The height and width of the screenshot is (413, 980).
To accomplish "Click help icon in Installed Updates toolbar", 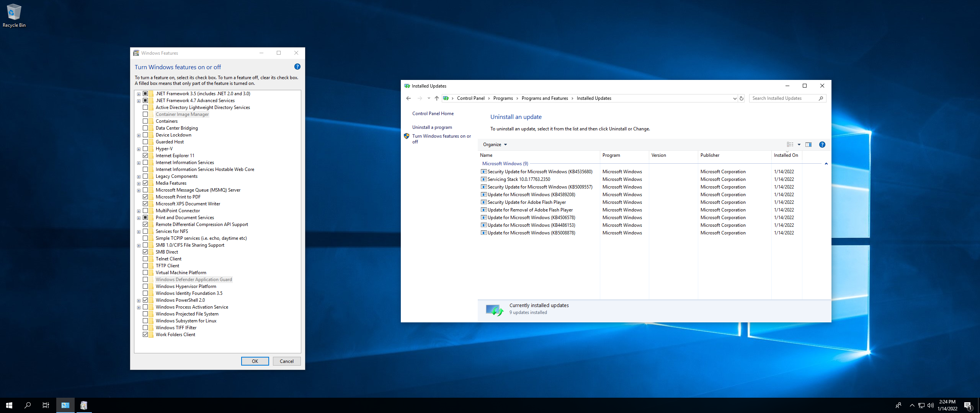I will click(822, 145).
